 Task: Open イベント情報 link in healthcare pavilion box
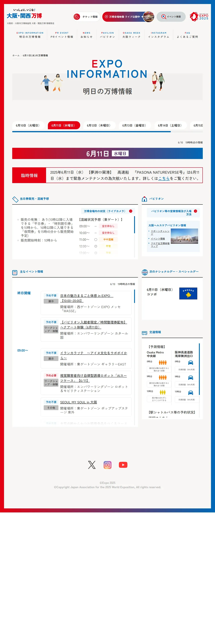158,239
